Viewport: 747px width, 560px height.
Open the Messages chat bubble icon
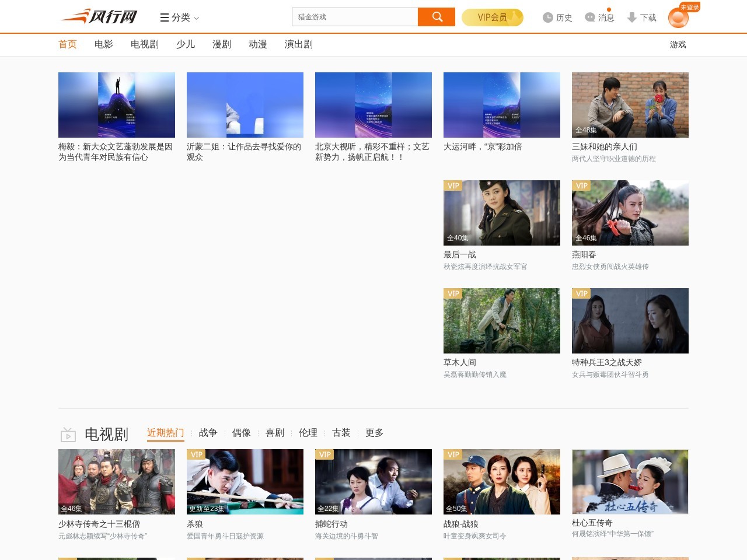click(590, 17)
